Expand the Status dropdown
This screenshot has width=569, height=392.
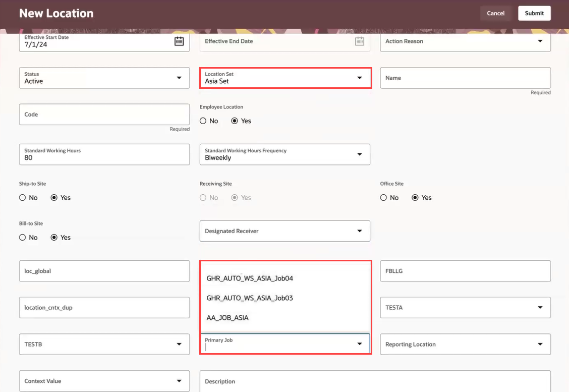179,78
